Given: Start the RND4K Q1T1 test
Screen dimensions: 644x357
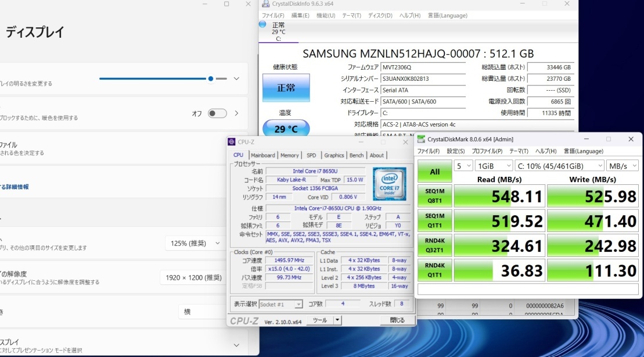Looking at the screenshot, I should pos(435,270).
